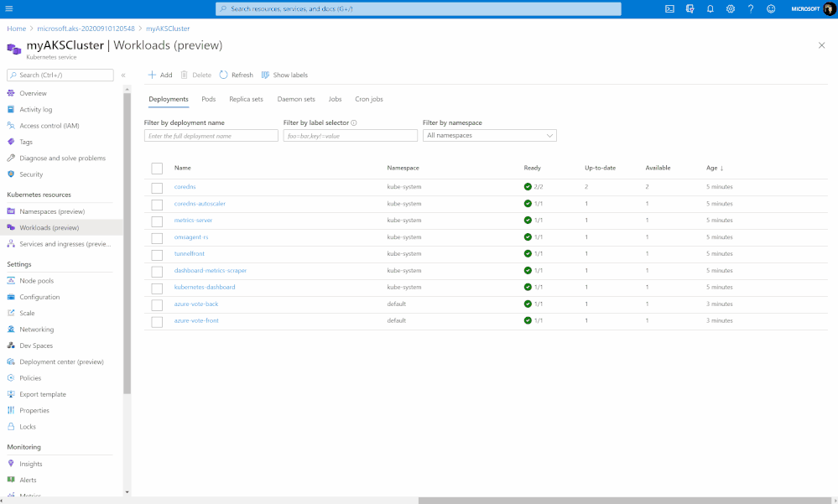Open Export template
838x504 pixels.
(43, 394)
